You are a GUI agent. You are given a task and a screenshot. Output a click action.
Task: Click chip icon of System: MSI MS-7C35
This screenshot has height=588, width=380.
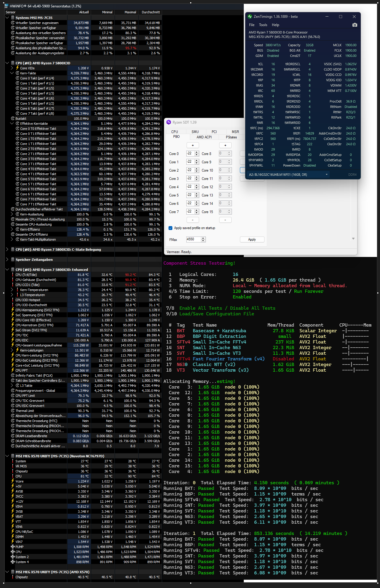13,18
